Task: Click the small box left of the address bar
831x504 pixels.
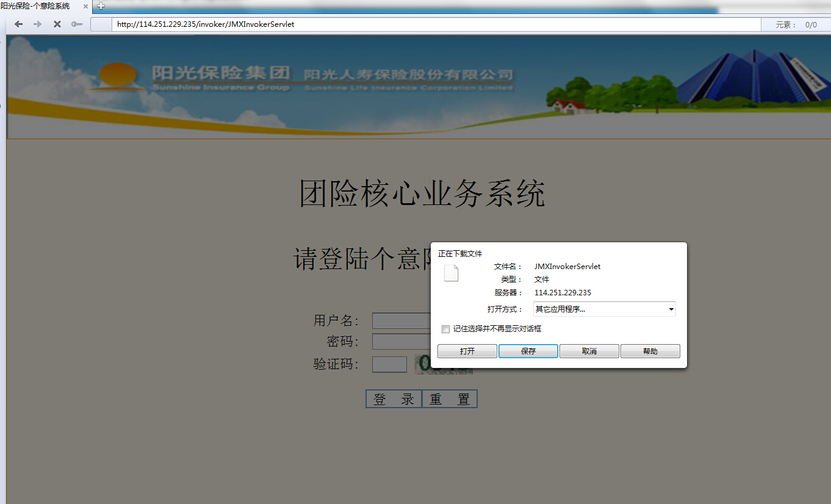Action: click(100, 24)
